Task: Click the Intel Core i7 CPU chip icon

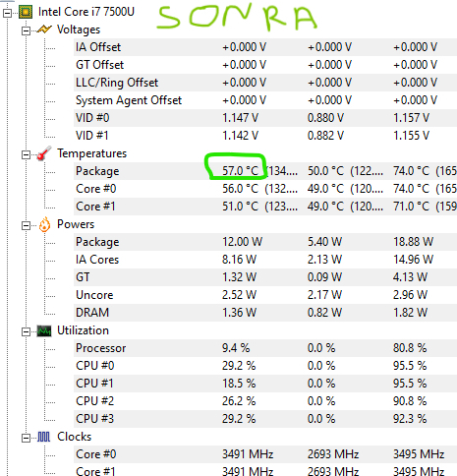Action: [26, 12]
